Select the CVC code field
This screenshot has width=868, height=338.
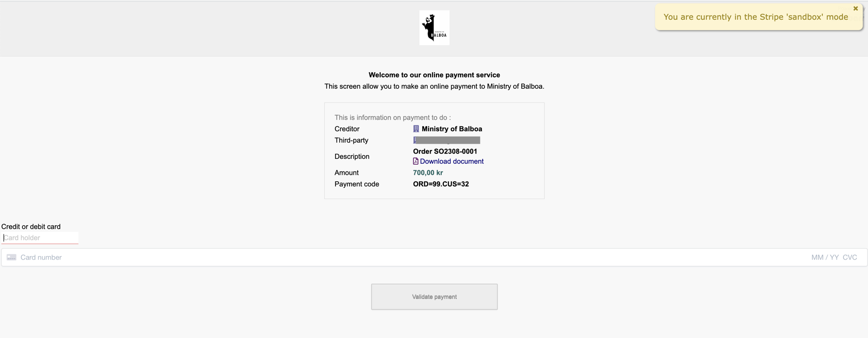[x=850, y=257]
